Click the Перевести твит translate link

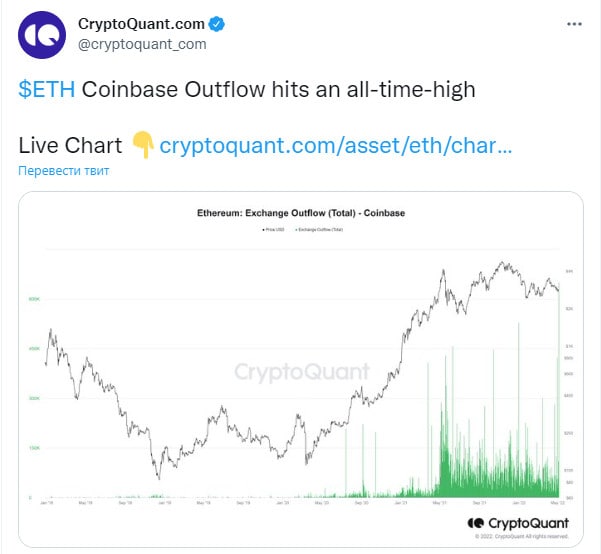[x=64, y=171]
